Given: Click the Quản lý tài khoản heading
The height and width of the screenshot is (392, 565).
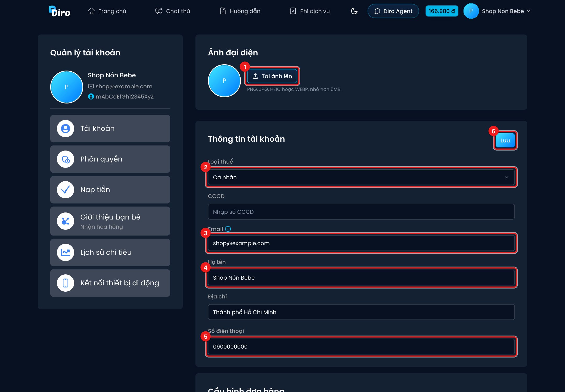Looking at the screenshot, I should pyautogui.click(x=85, y=53).
